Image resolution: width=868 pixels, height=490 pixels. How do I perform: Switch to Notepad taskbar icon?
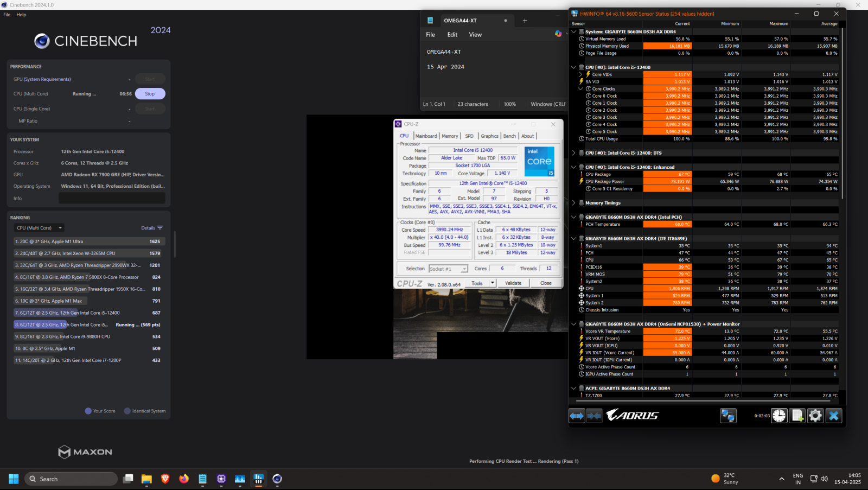pyautogui.click(x=202, y=479)
